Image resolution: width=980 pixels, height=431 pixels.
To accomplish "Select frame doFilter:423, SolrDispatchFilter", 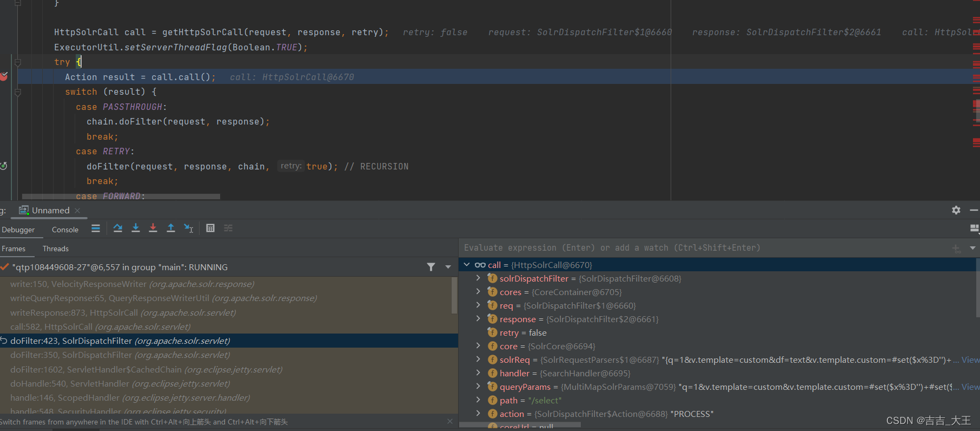I will [x=120, y=341].
